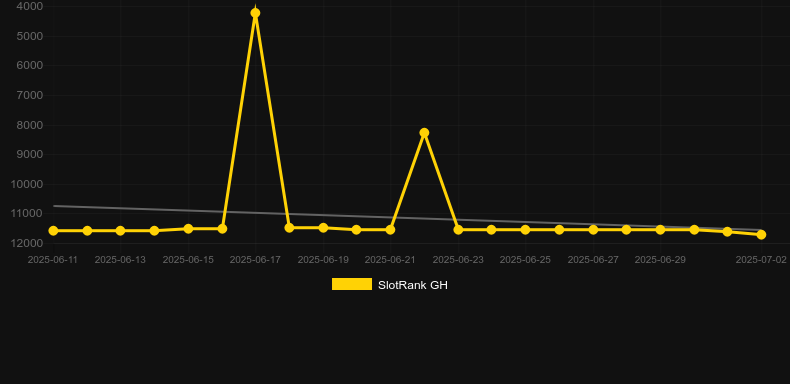Select the data point above 2025-06-21

[390, 230]
